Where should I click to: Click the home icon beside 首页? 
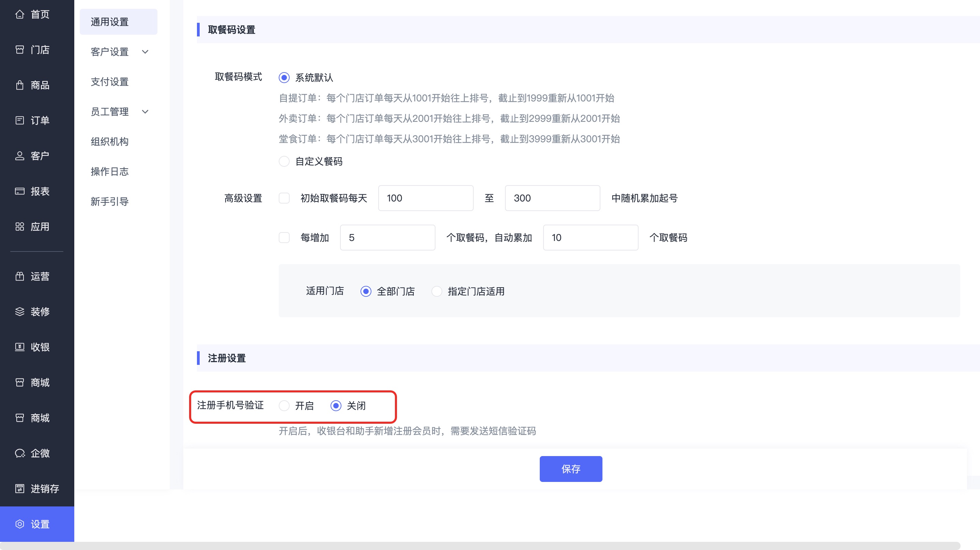(x=19, y=14)
